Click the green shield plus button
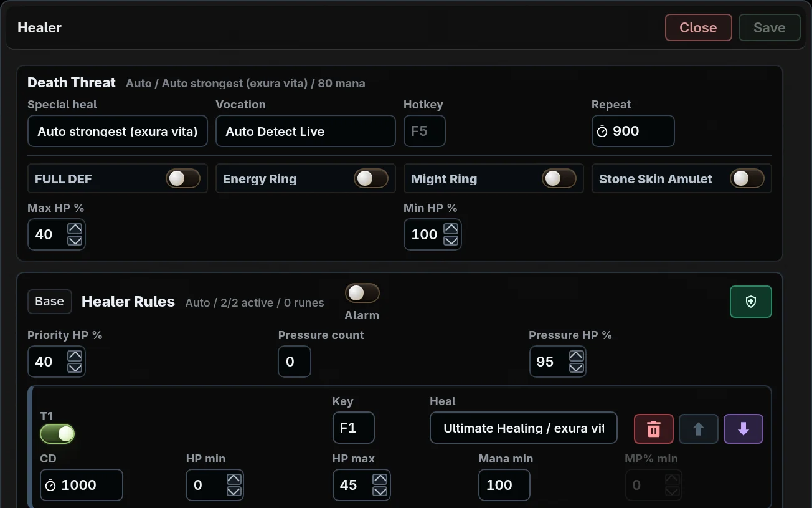This screenshot has width=812, height=508. (751, 302)
